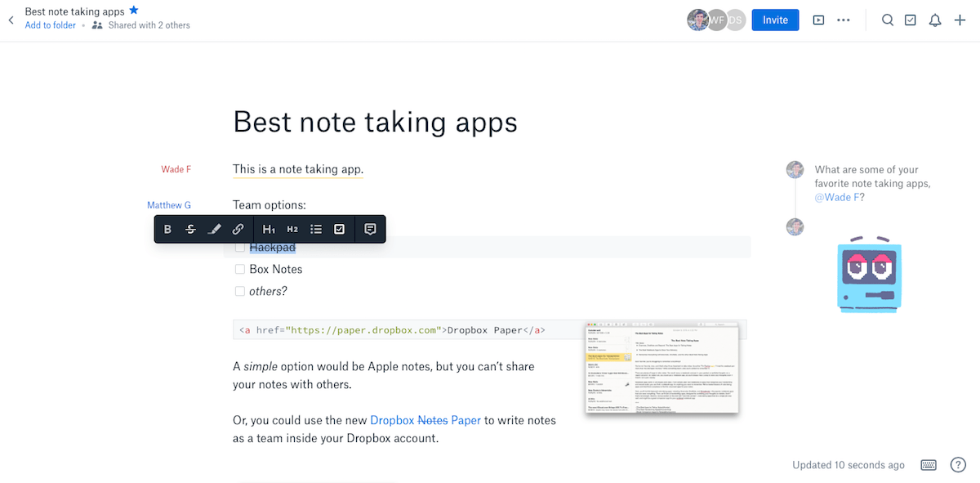Click the robot sticker in comments

pos(870,274)
